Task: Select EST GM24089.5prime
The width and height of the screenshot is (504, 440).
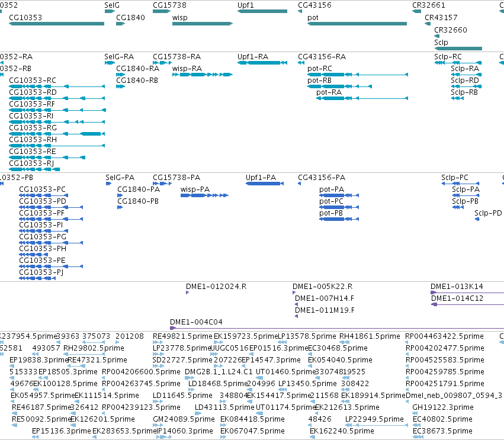Action: [x=158, y=425]
